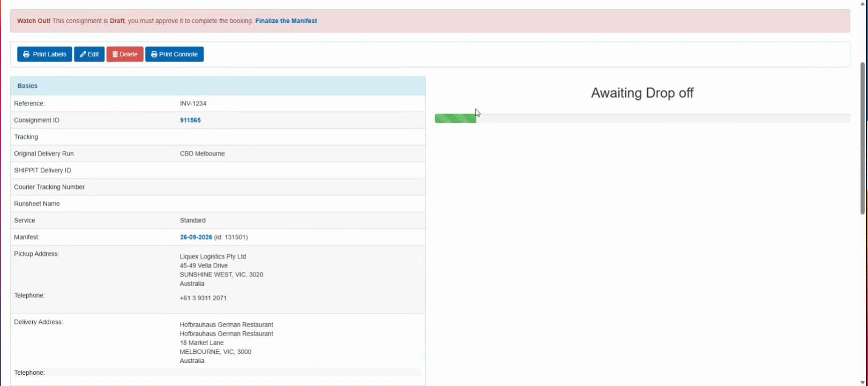Select the phone number +61 3 9311 2071

click(x=203, y=298)
